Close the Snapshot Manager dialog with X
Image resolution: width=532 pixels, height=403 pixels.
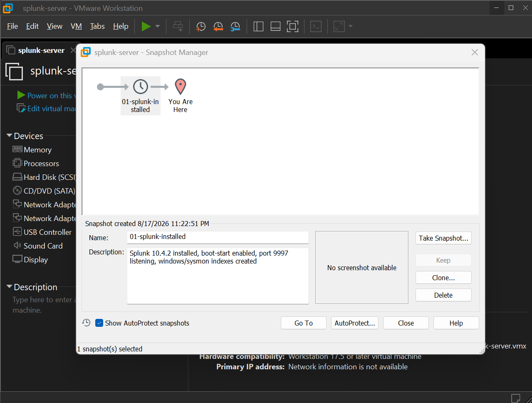(475, 52)
